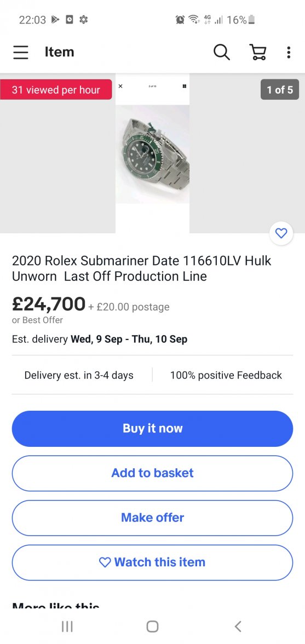Toggle the heart favourite icon on image

tap(281, 234)
